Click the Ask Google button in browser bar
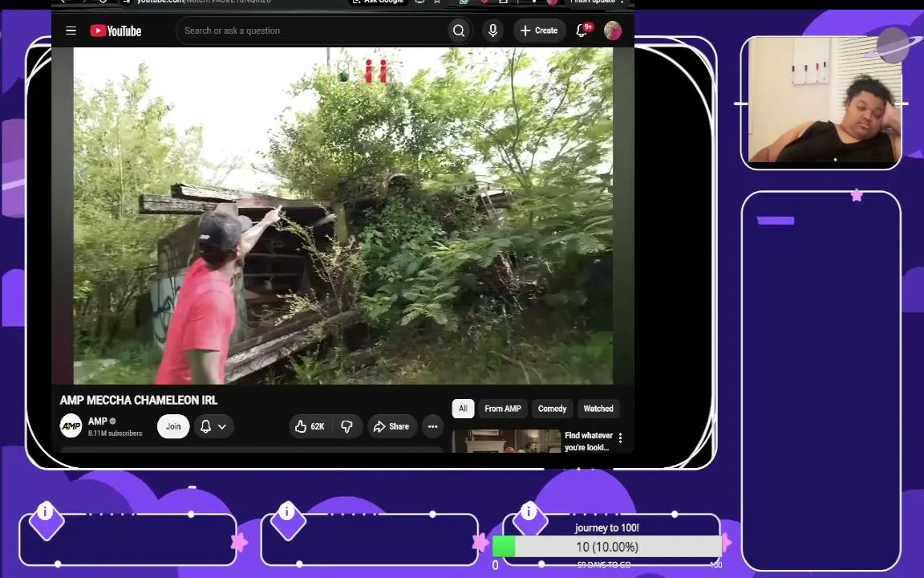Screen dimensions: 924x578 coord(377,2)
